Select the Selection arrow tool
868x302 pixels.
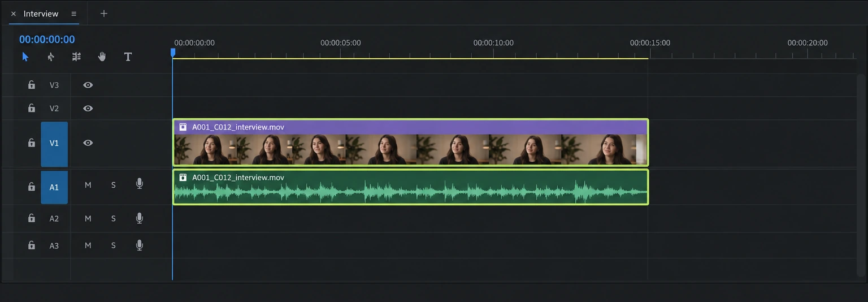(x=25, y=57)
